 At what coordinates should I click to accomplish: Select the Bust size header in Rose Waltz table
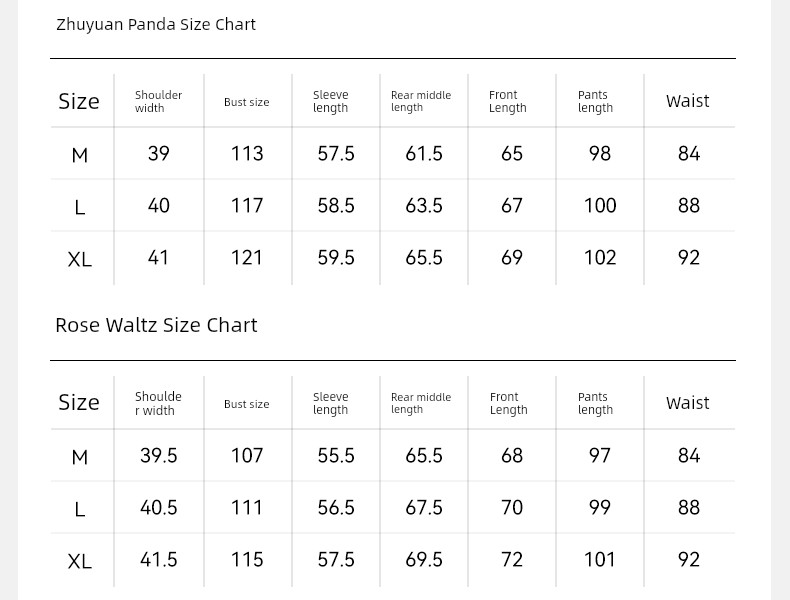tap(246, 404)
